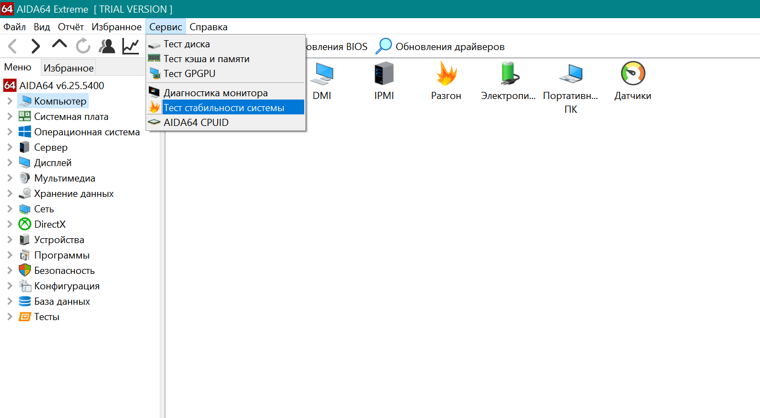Expand the Системная плата tree node
The image size is (760, 418).
click(10, 116)
